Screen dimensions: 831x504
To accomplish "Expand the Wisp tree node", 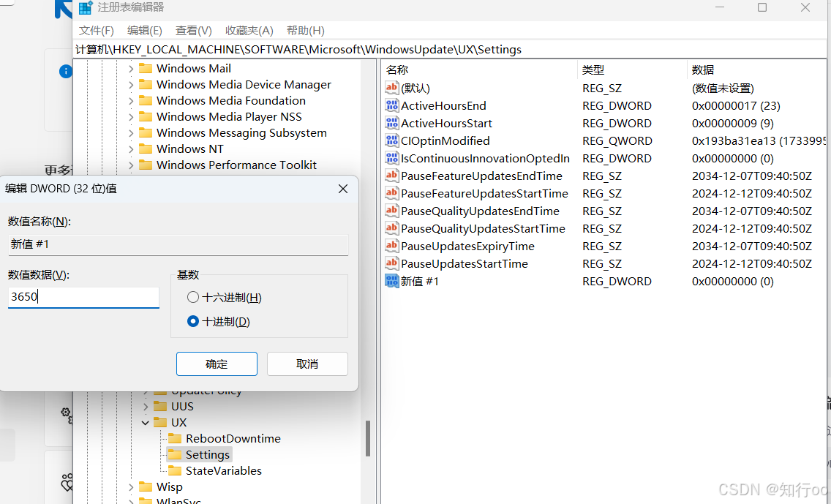I will click(130, 486).
